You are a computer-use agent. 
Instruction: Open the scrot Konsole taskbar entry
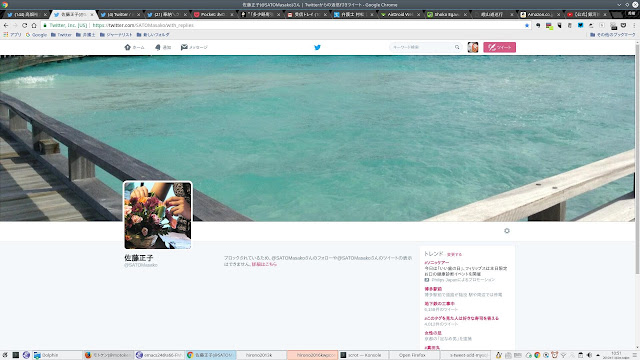point(363,355)
